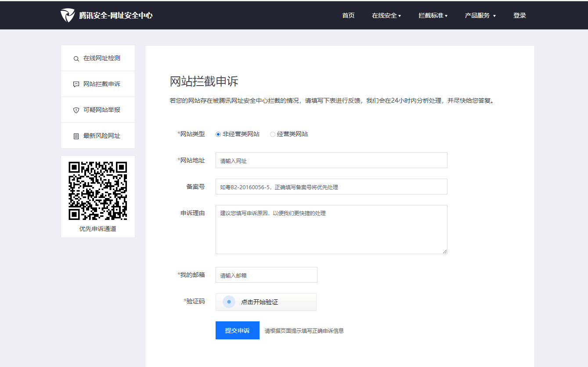Image resolution: width=588 pixels, height=367 pixels.
Task: Focus the 网站地址 URL input field
Action: tap(331, 161)
